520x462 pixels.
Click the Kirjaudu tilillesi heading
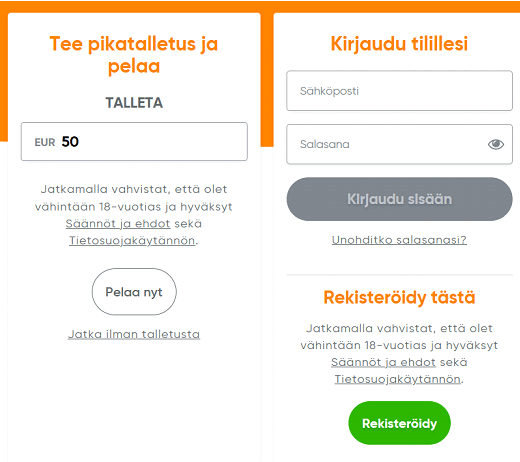click(399, 44)
